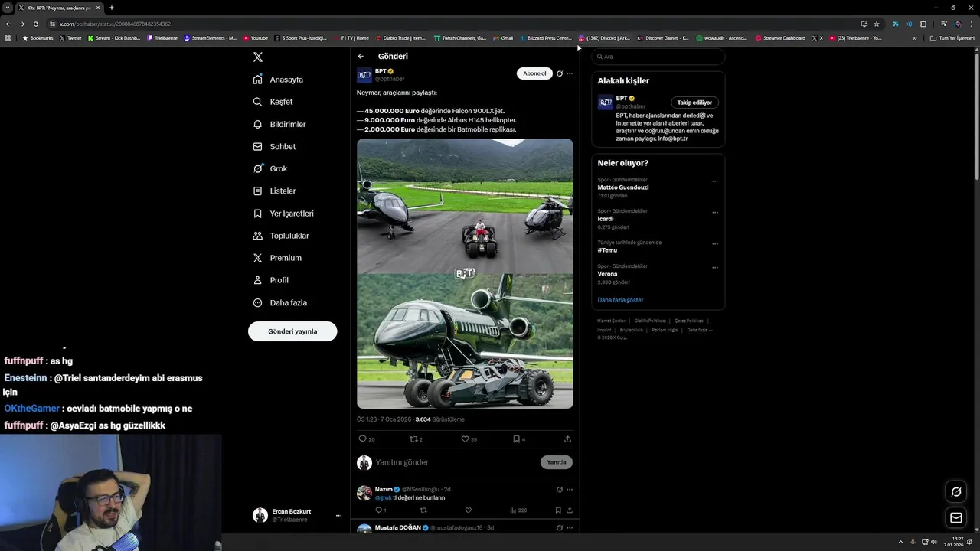View analytics with 226 views on Nazım's reply

tap(518, 510)
